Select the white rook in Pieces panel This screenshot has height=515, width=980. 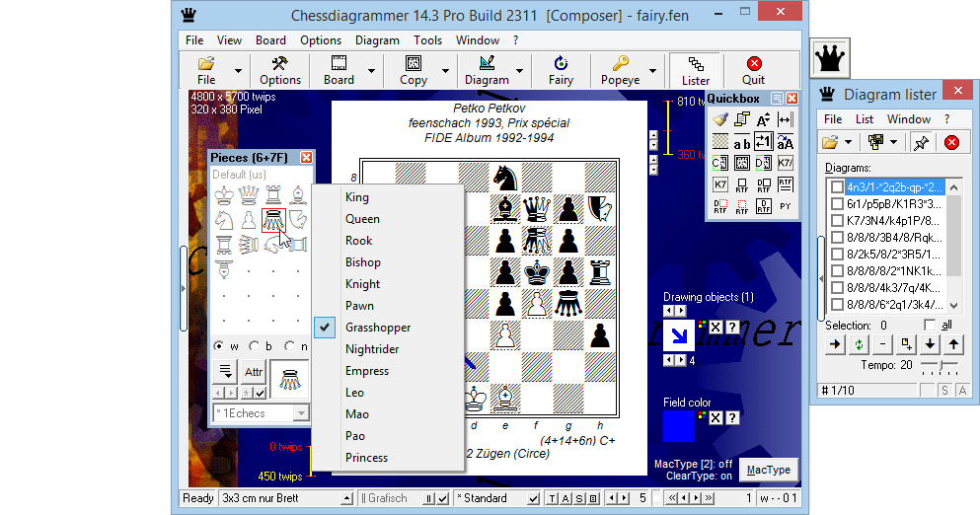click(x=273, y=194)
